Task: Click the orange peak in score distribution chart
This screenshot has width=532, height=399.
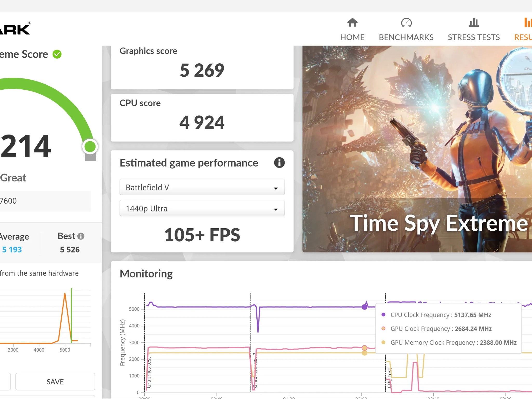Action: (65, 294)
